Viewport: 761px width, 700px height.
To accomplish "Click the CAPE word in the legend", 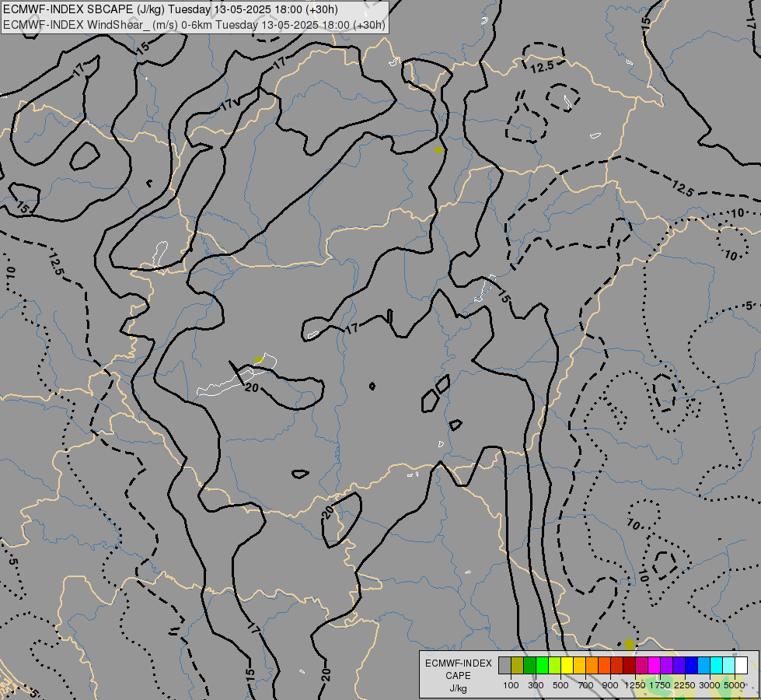I will 458,676.
